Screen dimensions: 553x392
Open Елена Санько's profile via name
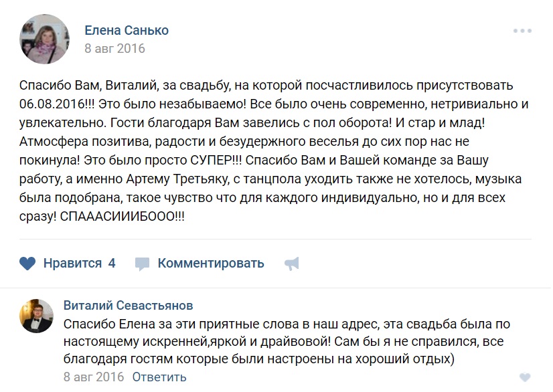[x=127, y=31]
